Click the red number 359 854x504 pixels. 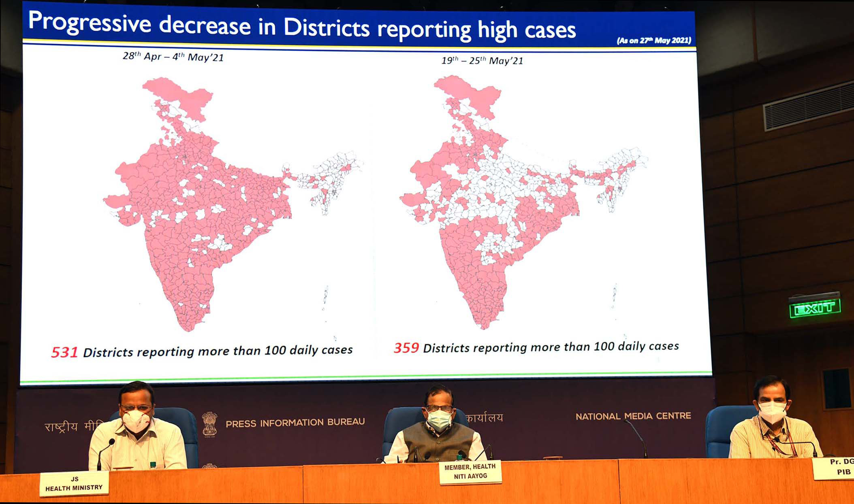406,348
